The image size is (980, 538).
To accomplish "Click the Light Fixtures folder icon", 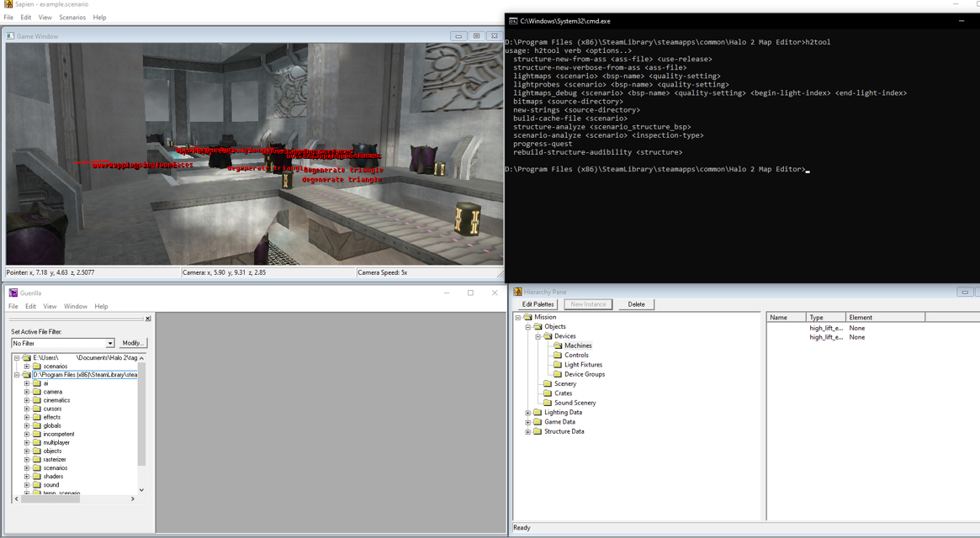I will (558, 364).
